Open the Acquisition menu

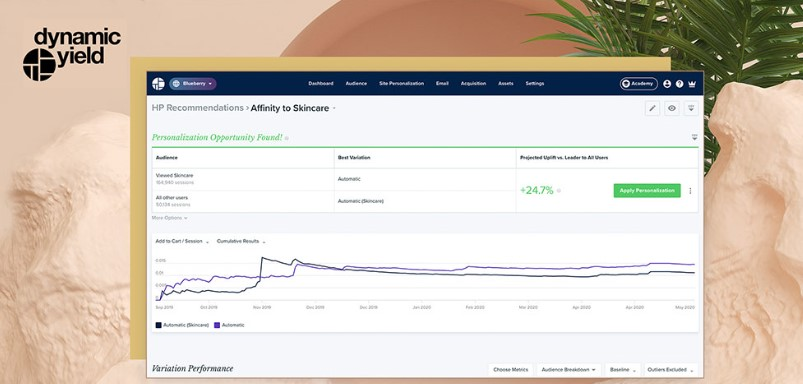pos(473,83)
